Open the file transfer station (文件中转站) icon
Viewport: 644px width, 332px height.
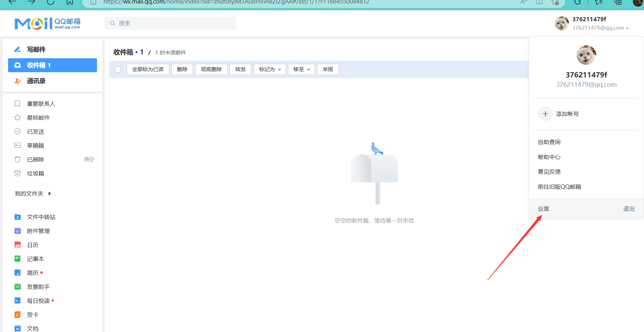coord(17,217)
